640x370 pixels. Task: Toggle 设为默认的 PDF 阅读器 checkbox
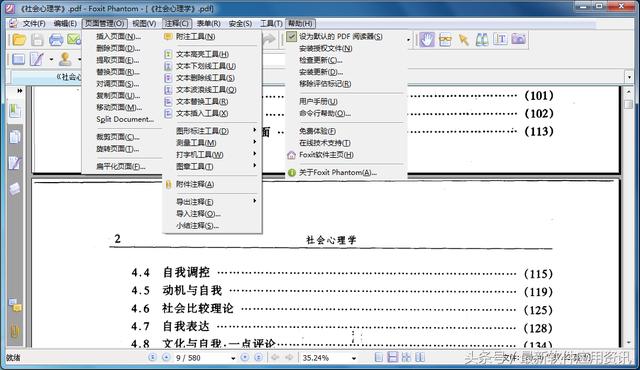[291, 36]
